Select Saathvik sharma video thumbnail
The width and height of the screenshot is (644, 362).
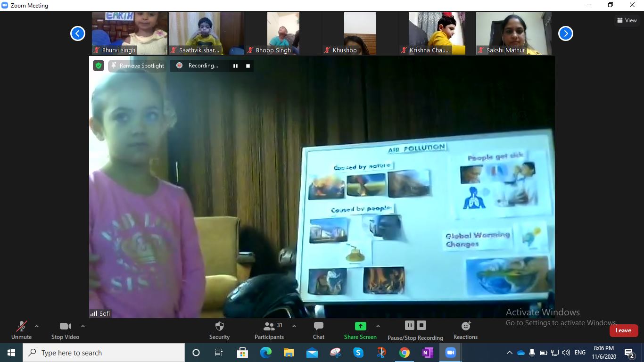(206, 33)
